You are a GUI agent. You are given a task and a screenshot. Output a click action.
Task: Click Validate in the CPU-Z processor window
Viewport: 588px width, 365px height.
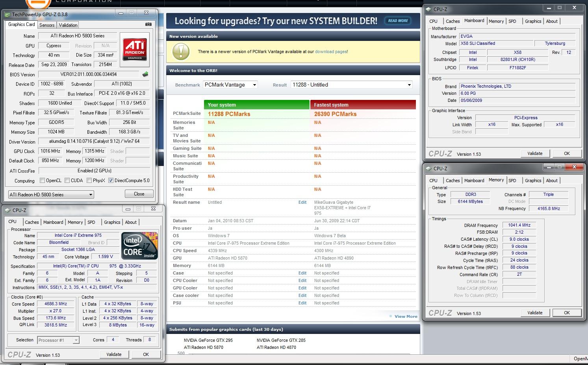[114, 354]
